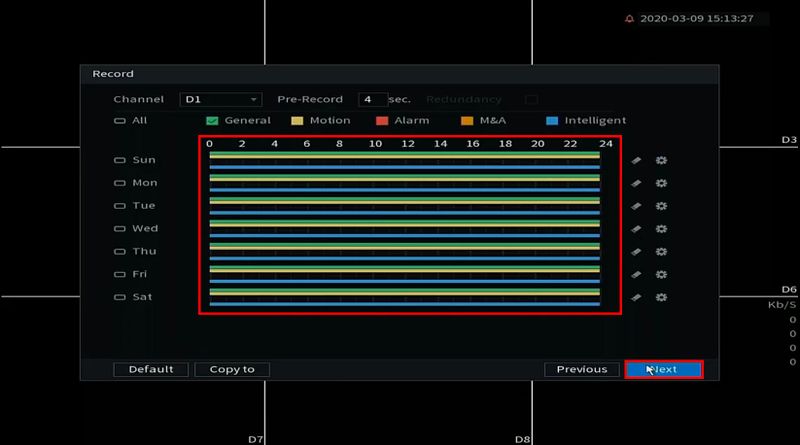Click the Tue schedule timeline bars
Screen dimensions: 800x445
coord(405,206)
